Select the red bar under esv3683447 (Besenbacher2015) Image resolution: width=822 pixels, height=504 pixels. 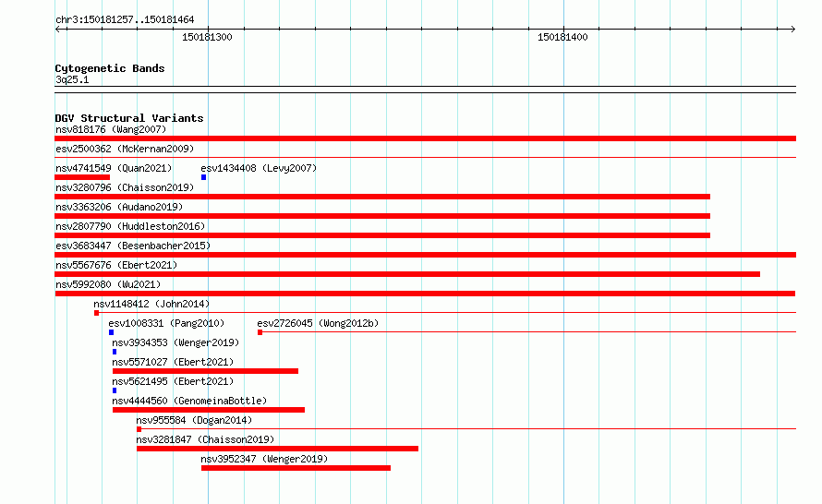click(x=425, y=255)
